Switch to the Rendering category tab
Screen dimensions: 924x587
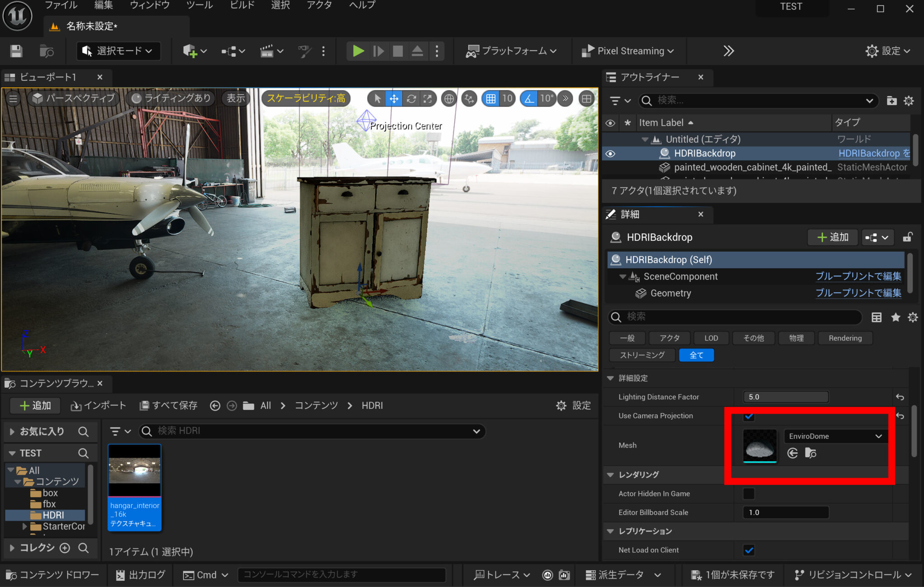845,338
